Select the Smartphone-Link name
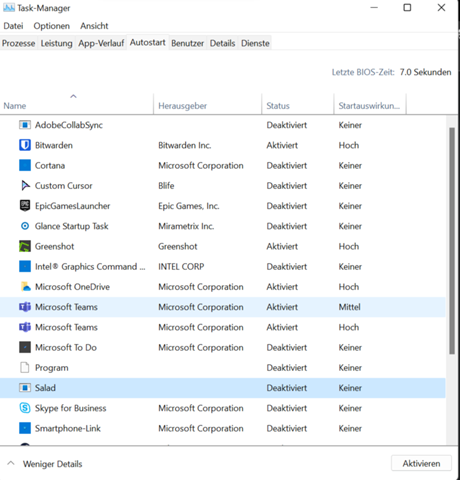Viewport: 460px width, 480px height. click(x=68, y=428)
